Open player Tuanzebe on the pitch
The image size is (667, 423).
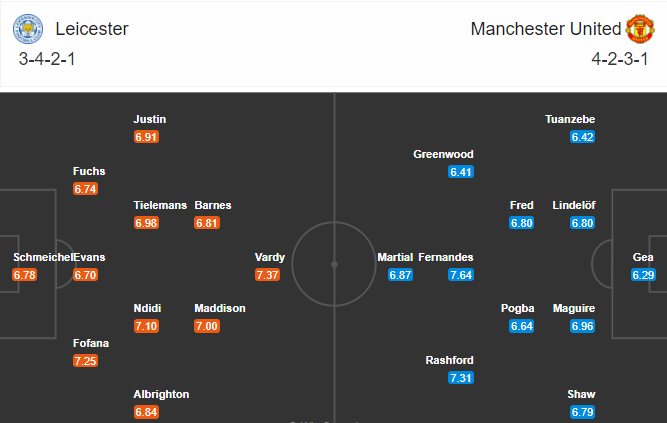click(x=570, y=119)
